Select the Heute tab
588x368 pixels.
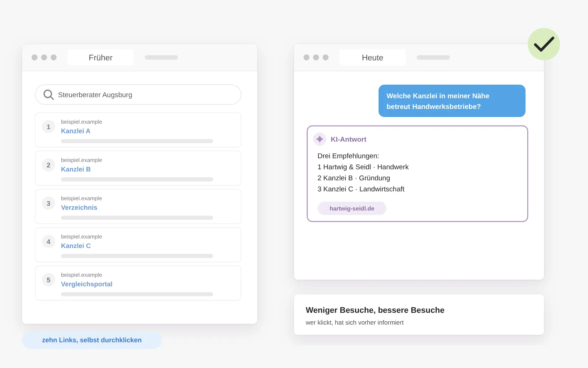click(x=373, y=57)
